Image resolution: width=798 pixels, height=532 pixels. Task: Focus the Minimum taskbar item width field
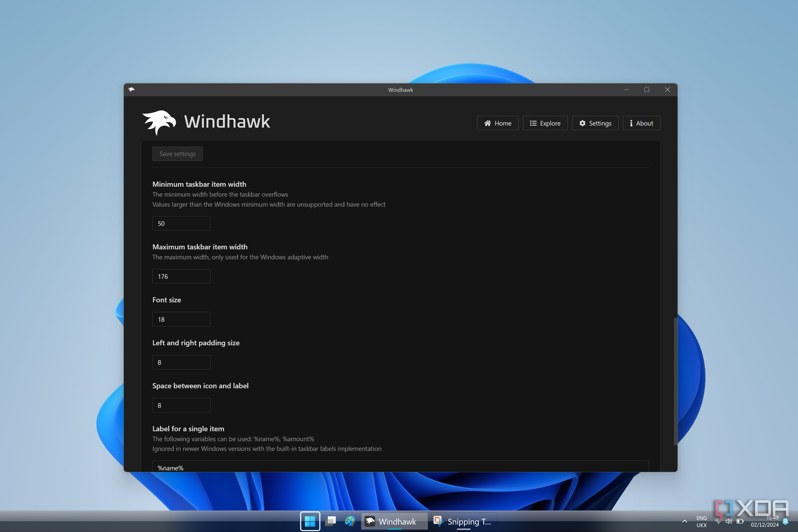tap(181, 223)
